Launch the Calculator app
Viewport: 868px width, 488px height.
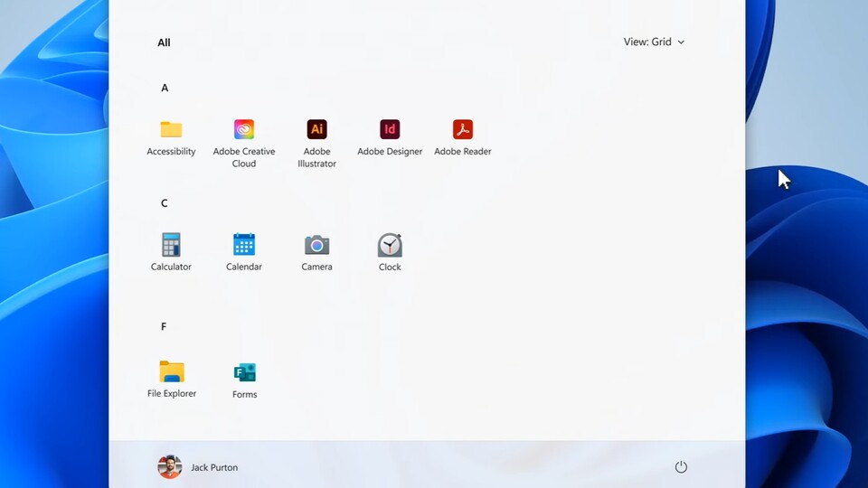(x=171, y=246)
